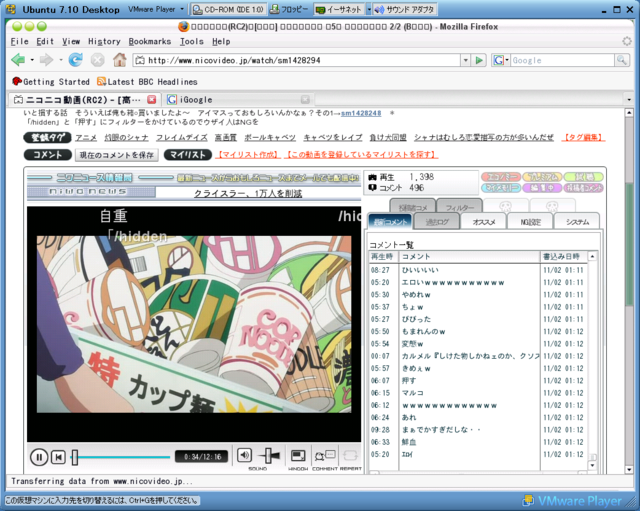Click the comment list scroll down arrow
The image size is (640, 511).
tap(592, 465)
